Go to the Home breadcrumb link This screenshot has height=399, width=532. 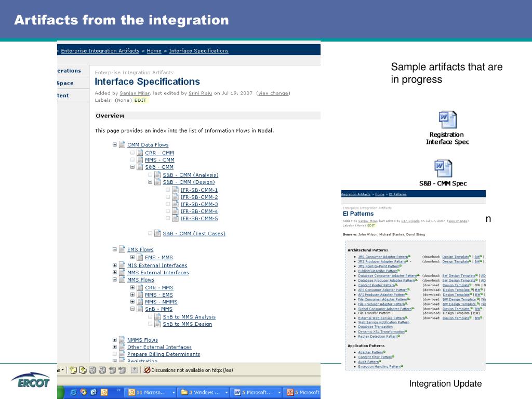154,50
